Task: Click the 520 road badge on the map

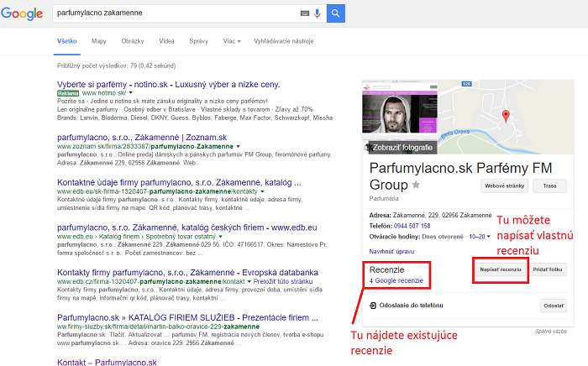Action: 466,84
